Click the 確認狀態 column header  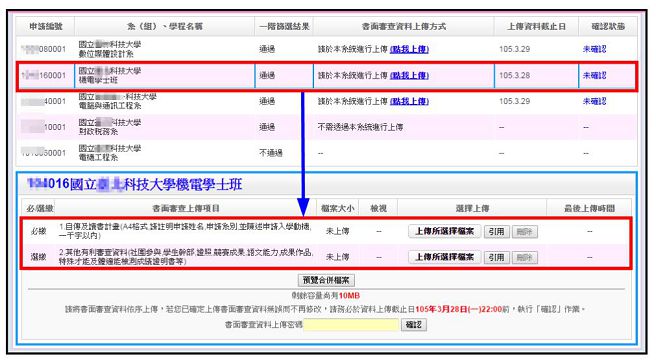[608, 26]
